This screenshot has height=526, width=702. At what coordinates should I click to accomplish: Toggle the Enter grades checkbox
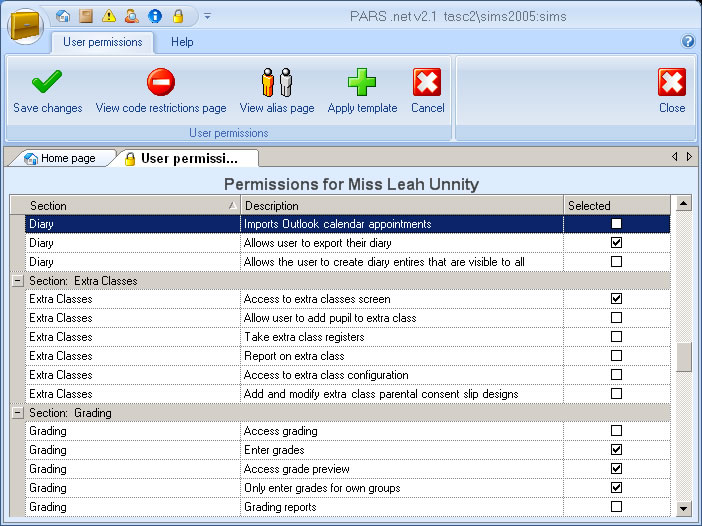[x=616, y=450]
